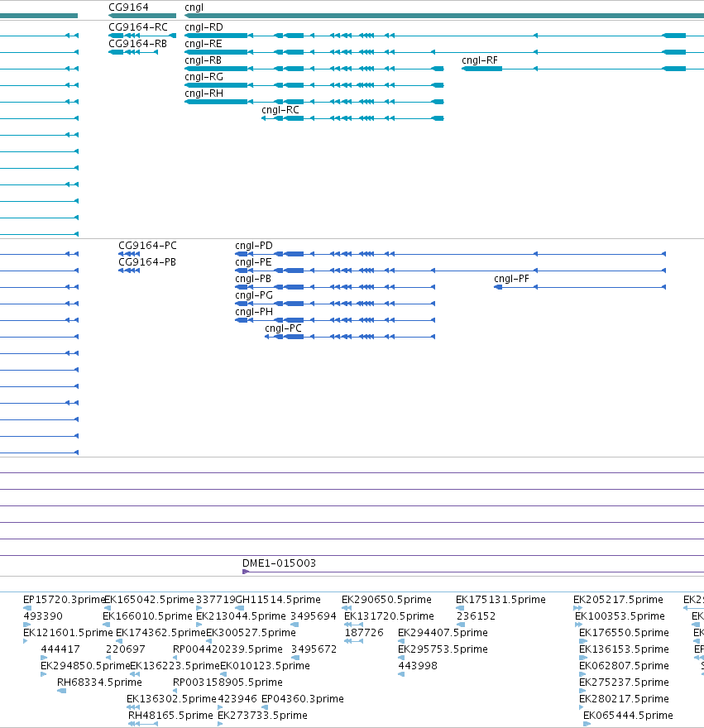The height and width of the screenshot is (728, 704).
Task: Select the cngl-RG transcript
Action: [314, 85]
